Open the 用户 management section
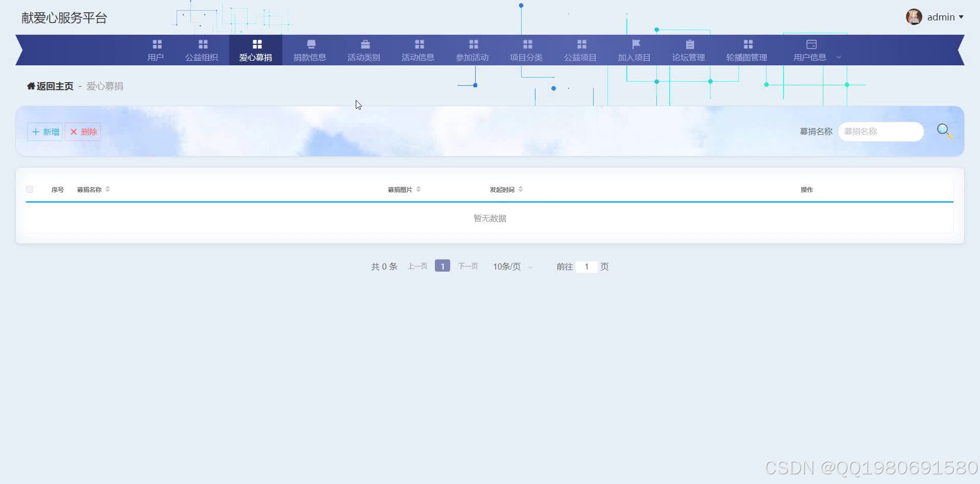Viewport: 980px width, 484px height. pyautogui.click(x=156, y=50)
